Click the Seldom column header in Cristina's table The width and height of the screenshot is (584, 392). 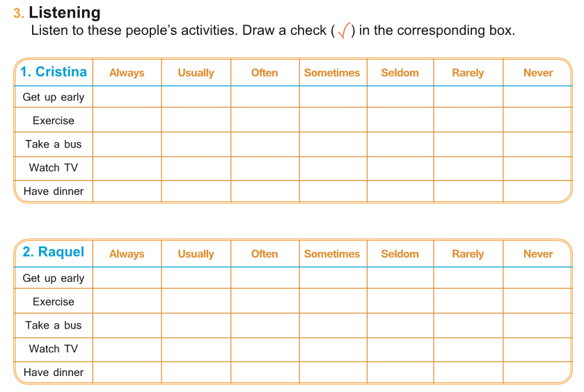pos(400,72)
